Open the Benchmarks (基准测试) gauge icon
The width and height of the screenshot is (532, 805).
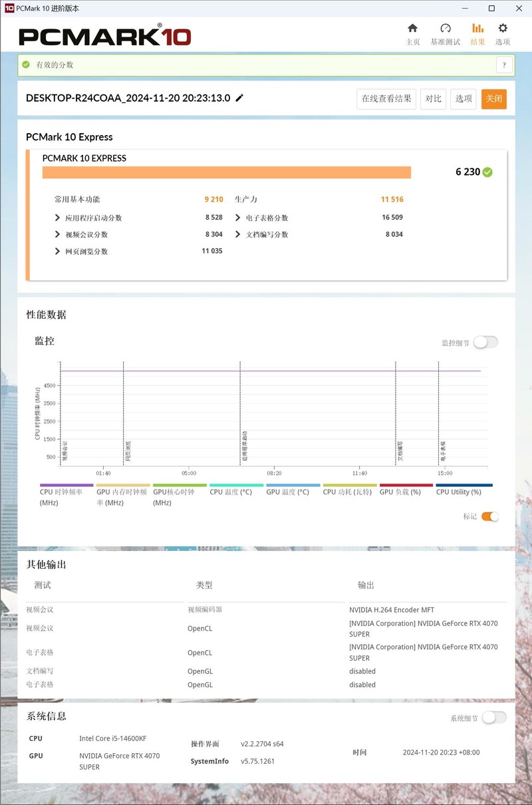coord(446,28)
